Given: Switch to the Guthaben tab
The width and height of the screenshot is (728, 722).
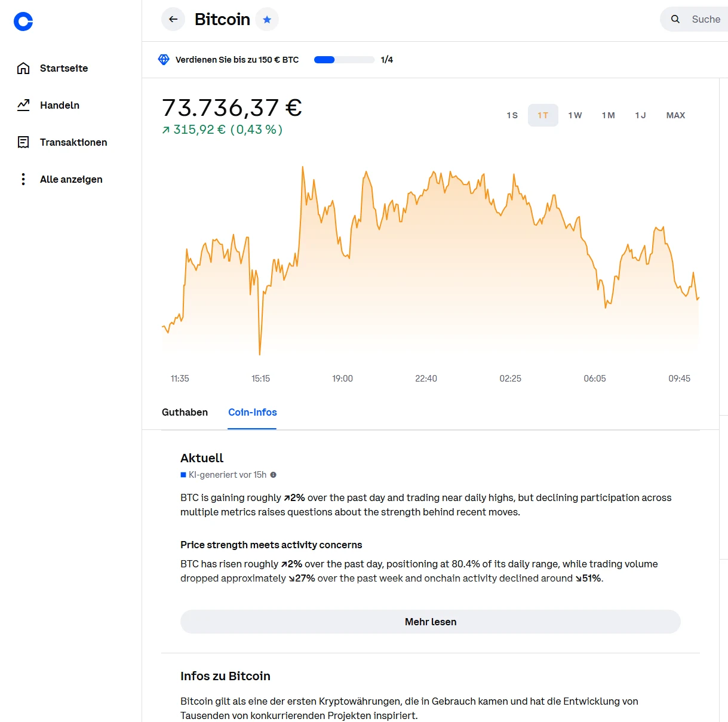Looking at the screenshot, I should click(x=185, y=412).
